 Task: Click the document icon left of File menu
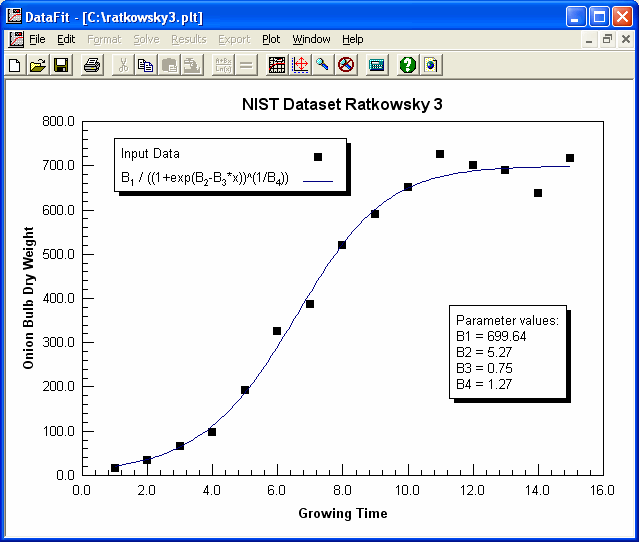(x=16, y=40)
